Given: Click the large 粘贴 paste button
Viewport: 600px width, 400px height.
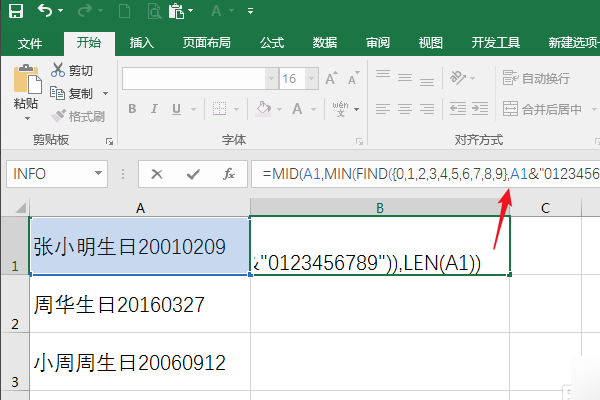Looking at the screenshot, I should pyautogui.click(x=27, y=87).
